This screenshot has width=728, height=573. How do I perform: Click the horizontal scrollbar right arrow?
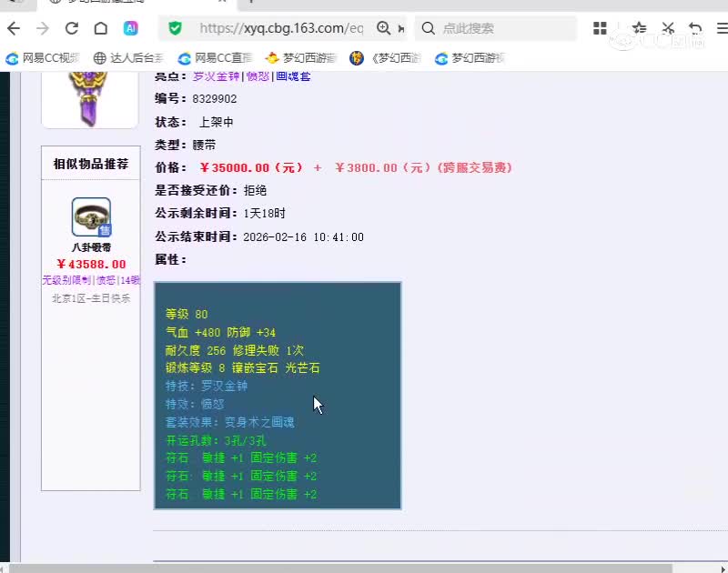click(x=723, y=568)
